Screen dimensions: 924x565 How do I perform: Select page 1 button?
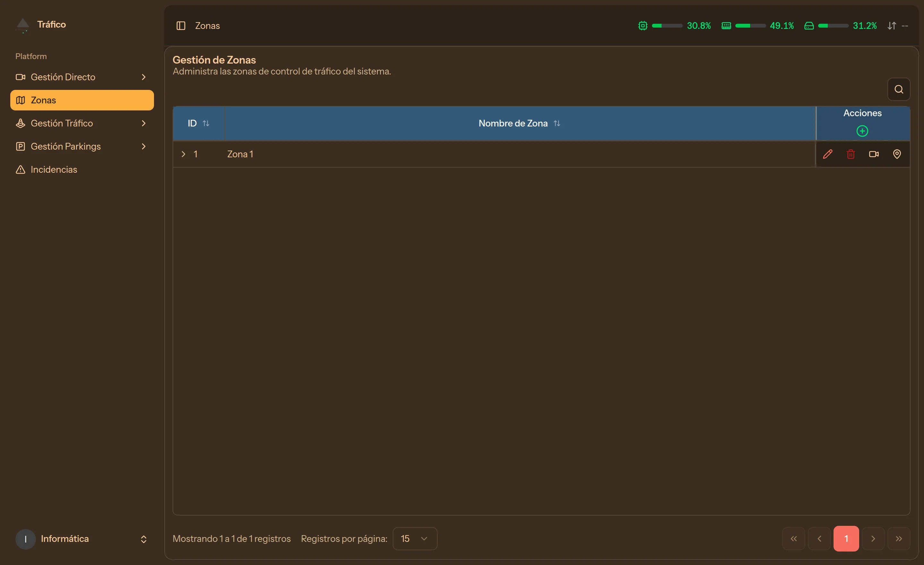click(x=846, y=538)
